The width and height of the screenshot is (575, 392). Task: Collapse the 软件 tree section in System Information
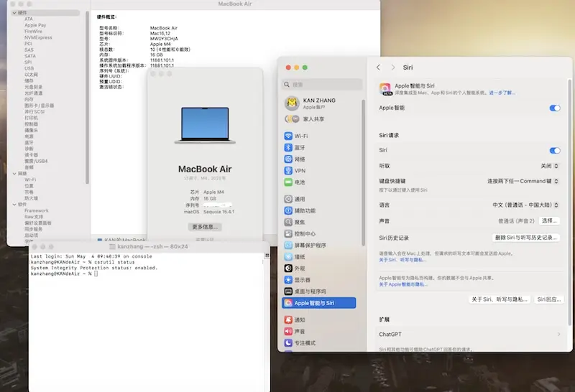(x=14, y=205)
